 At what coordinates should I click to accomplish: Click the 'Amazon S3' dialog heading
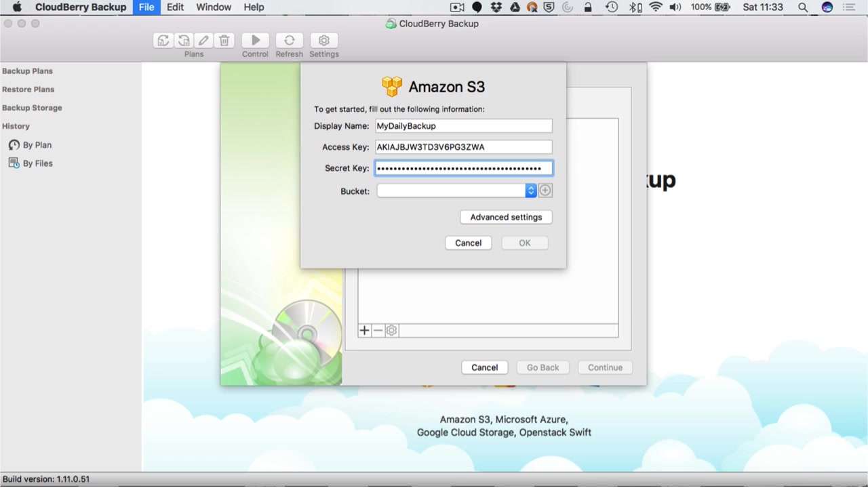tap(447, 87)
